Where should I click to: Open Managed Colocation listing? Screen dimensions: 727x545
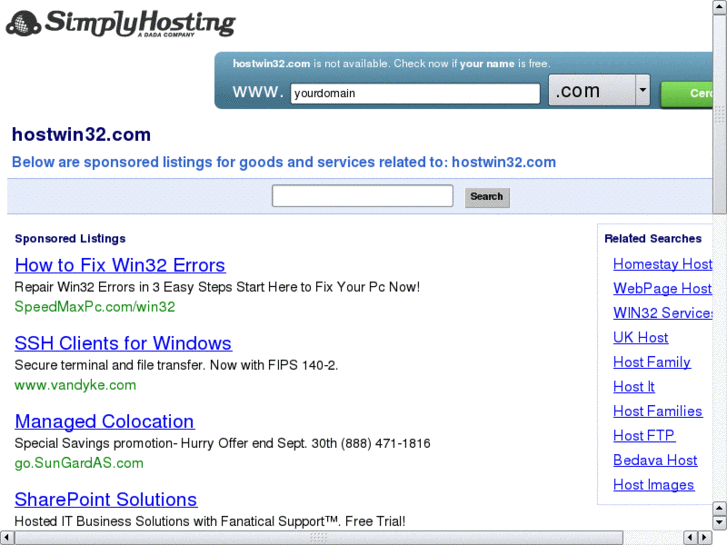(x=104, y=421)
